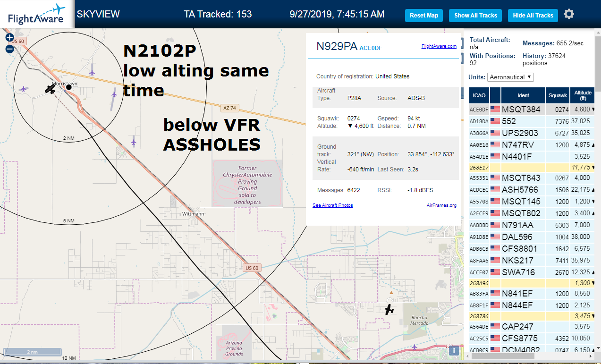Sort table by Squawk column
The image size is (601, 364).
click(x=558, y=95)
